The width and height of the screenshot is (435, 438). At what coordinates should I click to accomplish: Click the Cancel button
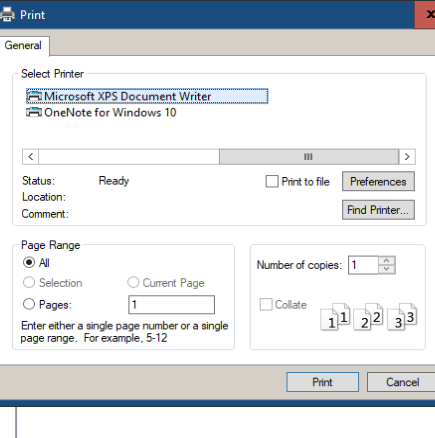[x=401, y=382]
